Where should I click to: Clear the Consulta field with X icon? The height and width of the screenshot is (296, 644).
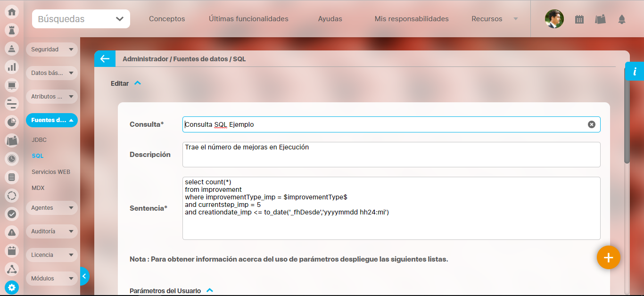coord(591,124)
